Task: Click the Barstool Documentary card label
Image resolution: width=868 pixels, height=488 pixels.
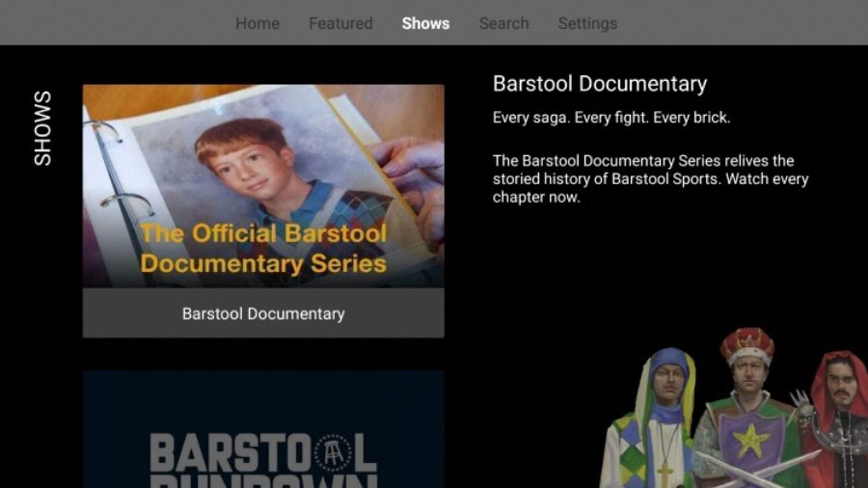Action: 263,313
